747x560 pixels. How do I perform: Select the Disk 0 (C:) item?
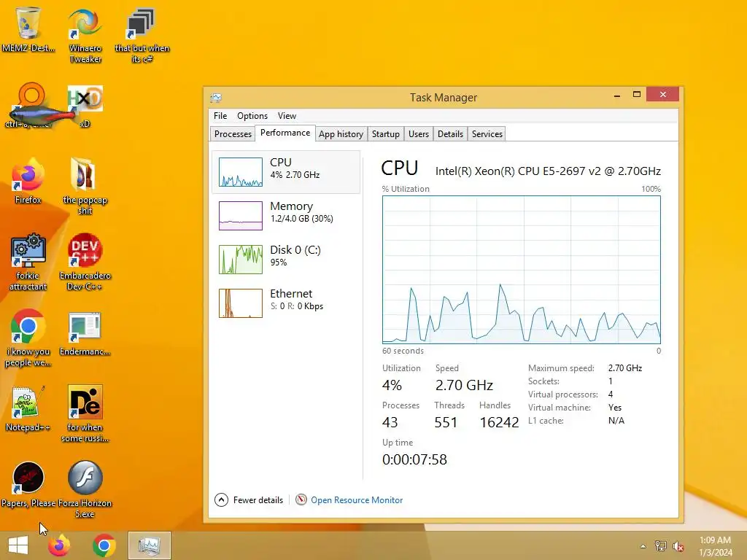click(x=286, y=259)
